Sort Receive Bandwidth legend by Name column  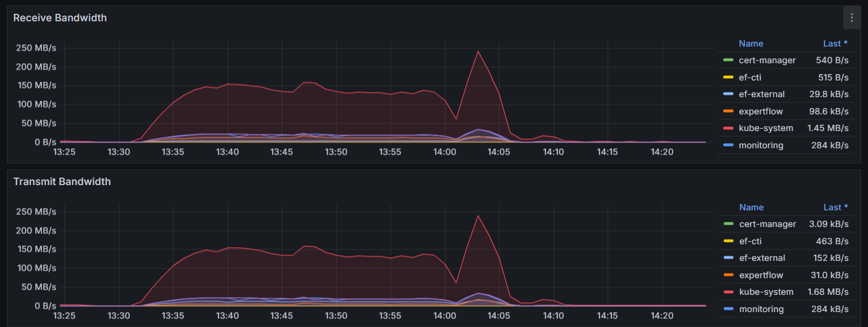click(751, 44)
